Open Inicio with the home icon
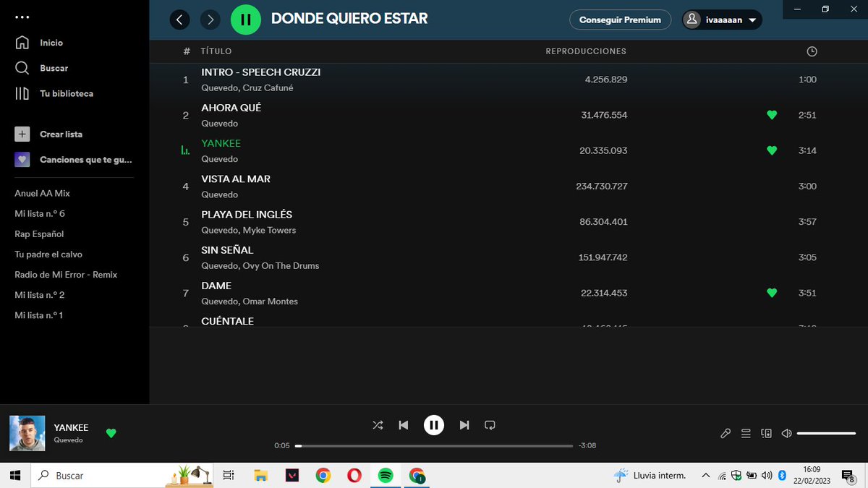Image resolution: width=868 pixels, height=488 pixels. [22, 42]
